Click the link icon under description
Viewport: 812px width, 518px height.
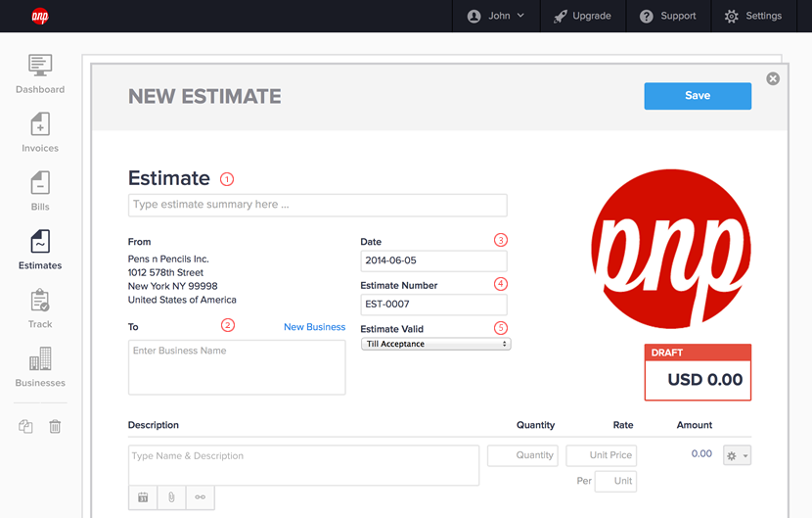200,497
